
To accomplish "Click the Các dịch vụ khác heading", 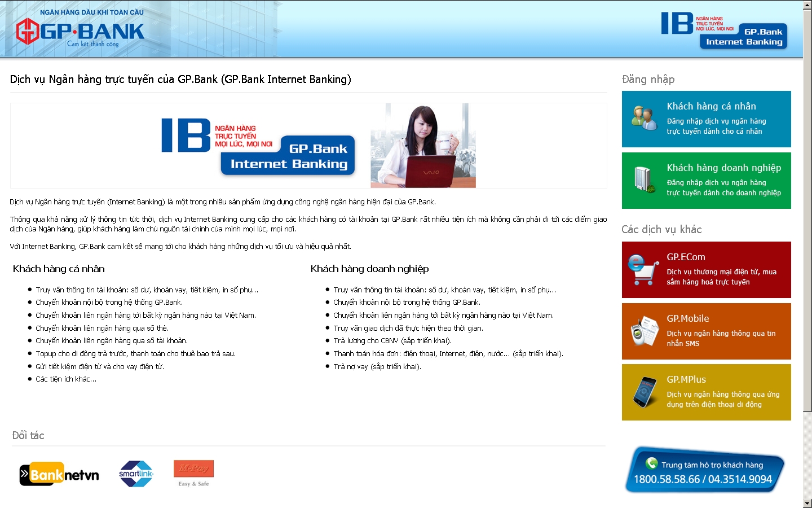I will tap(661, 229).
